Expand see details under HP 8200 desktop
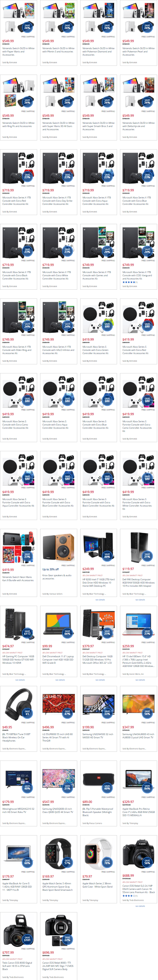Screen dimensions: 158x980 pyautogui.click(x=100, y=600)
